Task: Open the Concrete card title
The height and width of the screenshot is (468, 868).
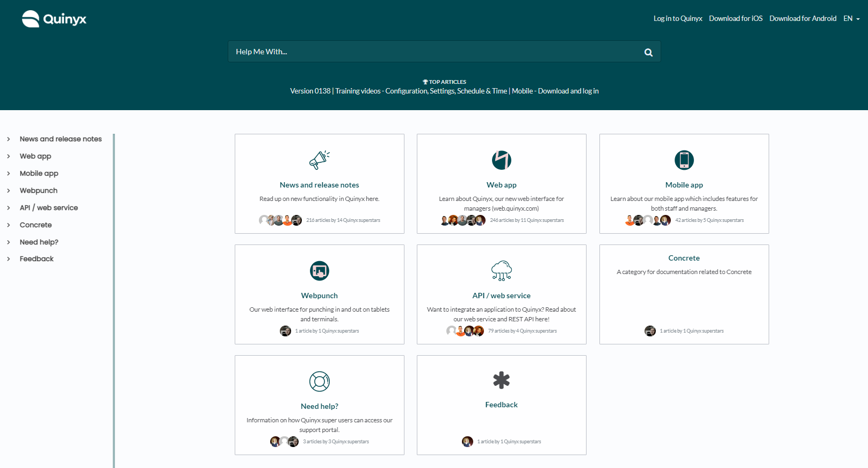Action: [684, 258]
